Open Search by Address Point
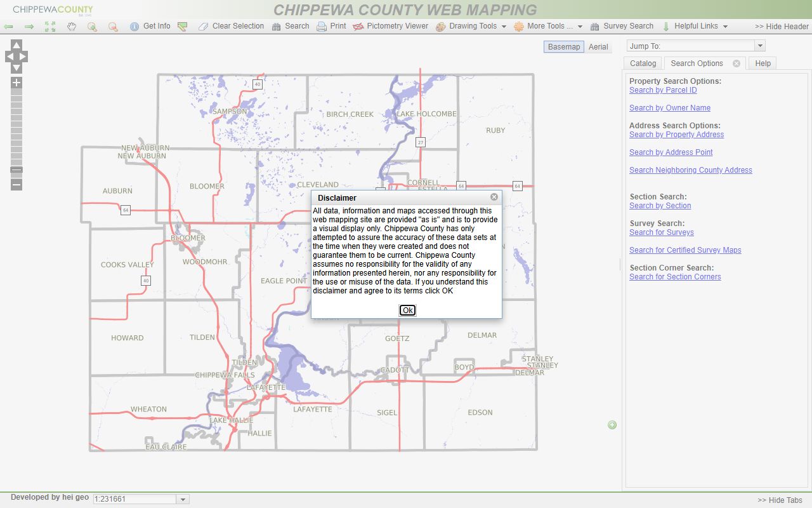 (671, 152)
